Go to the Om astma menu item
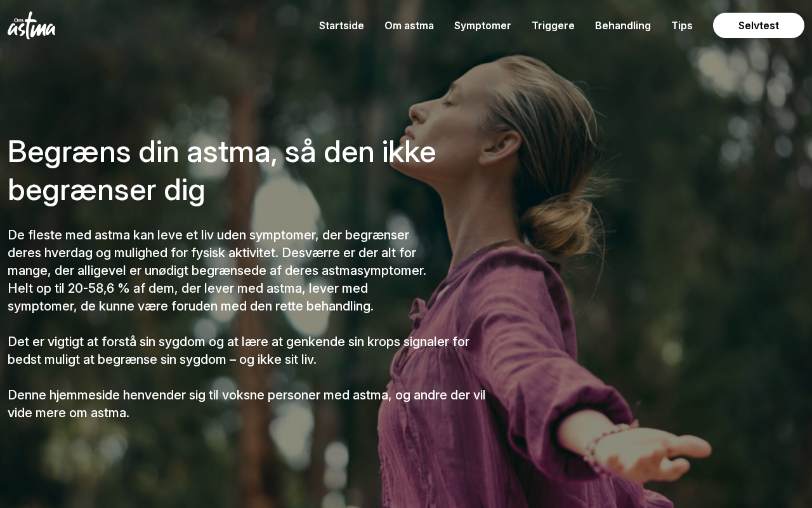The height and width of the screenshot is (508, 812). pyautogui.click(x=409, y=25)
